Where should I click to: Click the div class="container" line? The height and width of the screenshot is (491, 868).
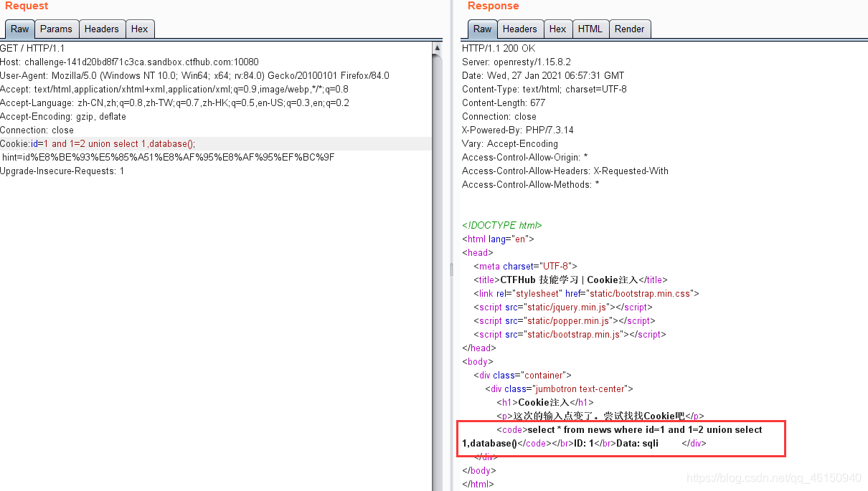coord(522,375)
